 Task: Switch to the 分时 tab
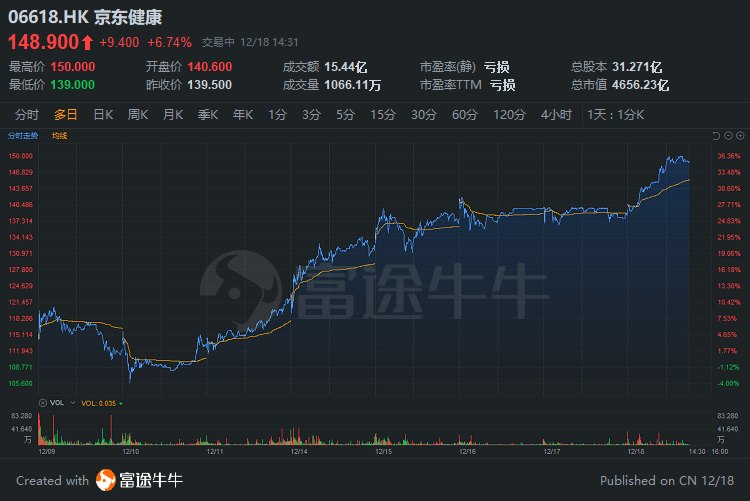click(27, 115)
